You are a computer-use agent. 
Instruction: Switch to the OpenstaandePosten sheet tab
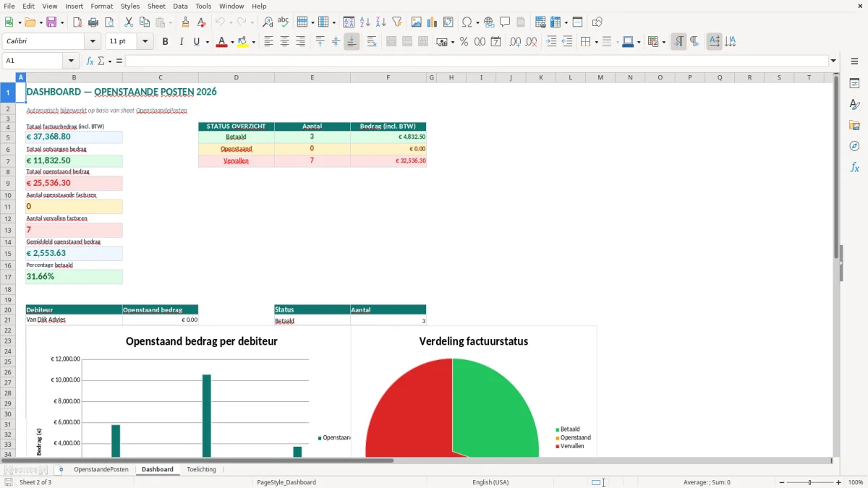pyautogui.click(x=101, y=469)
